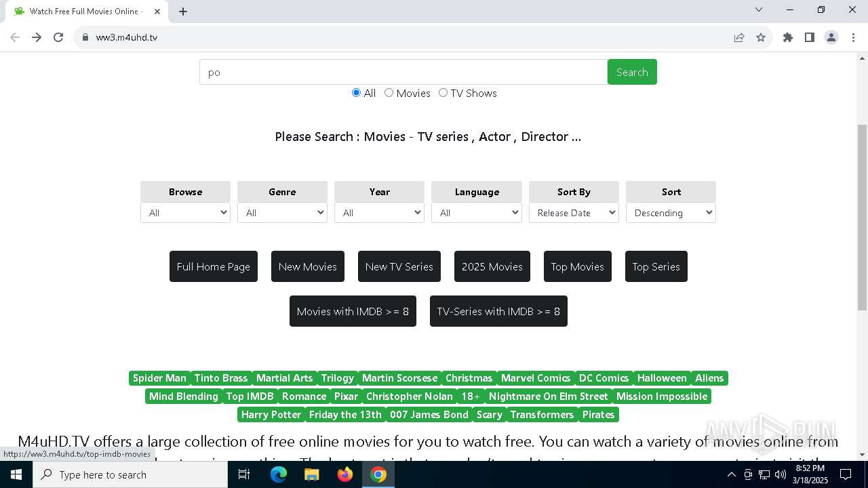
Task: Click the Top Movies button
Action: coord(578,266)
